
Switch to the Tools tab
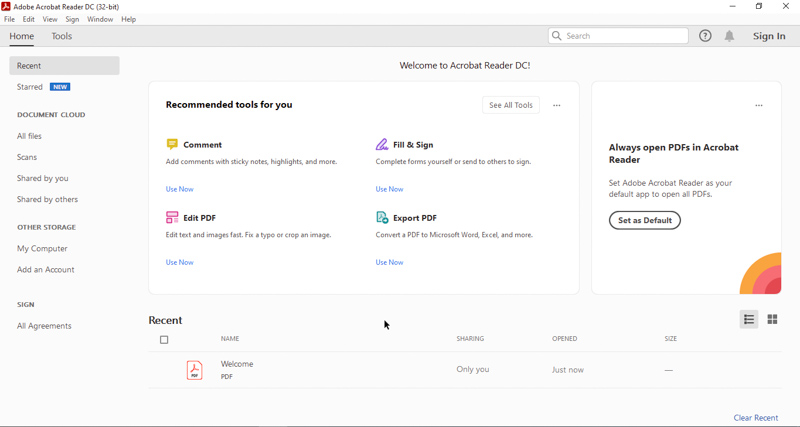[62, 36]
